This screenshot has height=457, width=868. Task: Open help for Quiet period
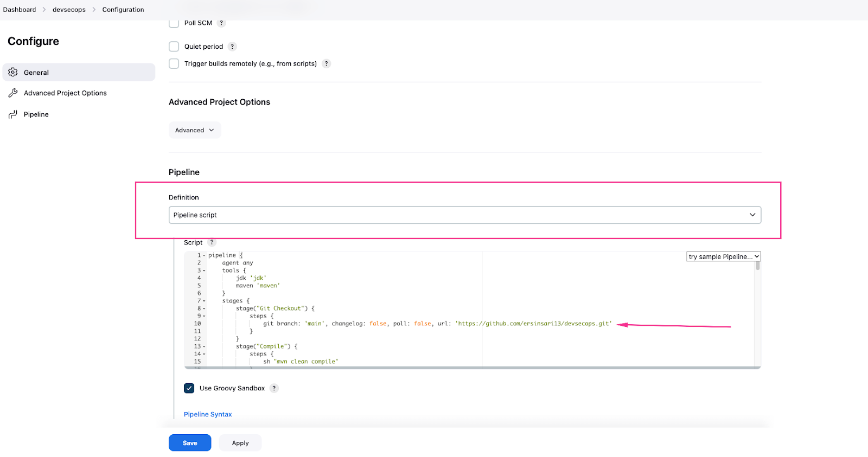coord(232,47)
